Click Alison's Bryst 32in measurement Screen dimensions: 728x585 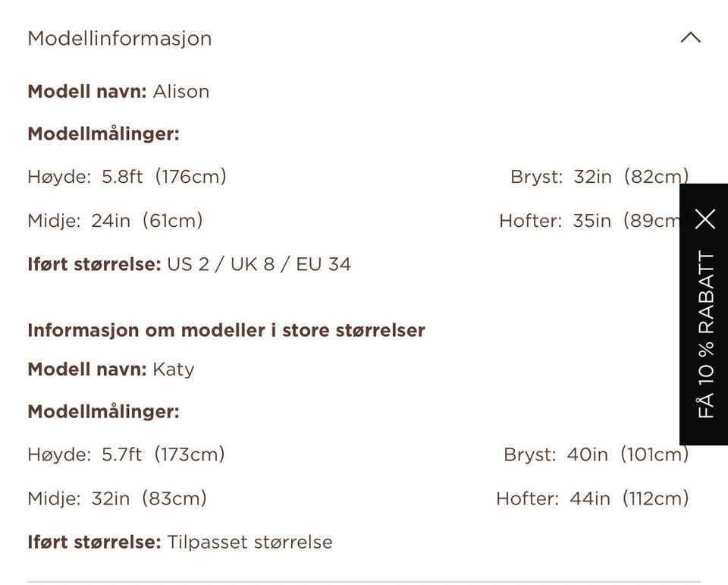coord(599,177)
